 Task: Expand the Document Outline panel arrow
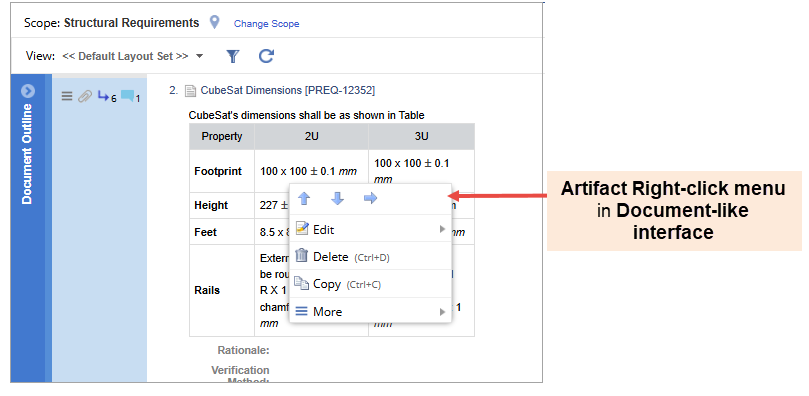tap(27, 91)
